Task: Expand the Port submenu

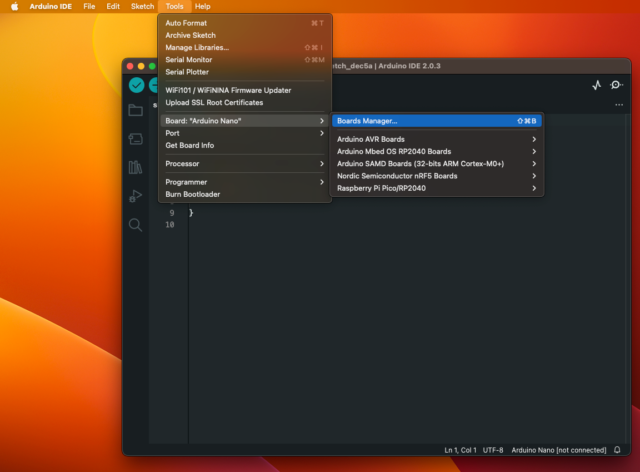Action: (x=244, y=133)
